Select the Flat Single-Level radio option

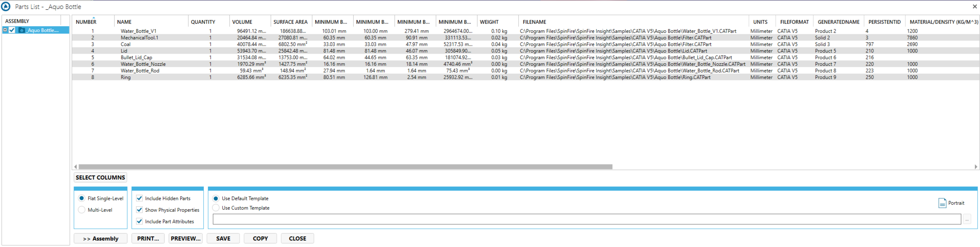pos(81,198)
